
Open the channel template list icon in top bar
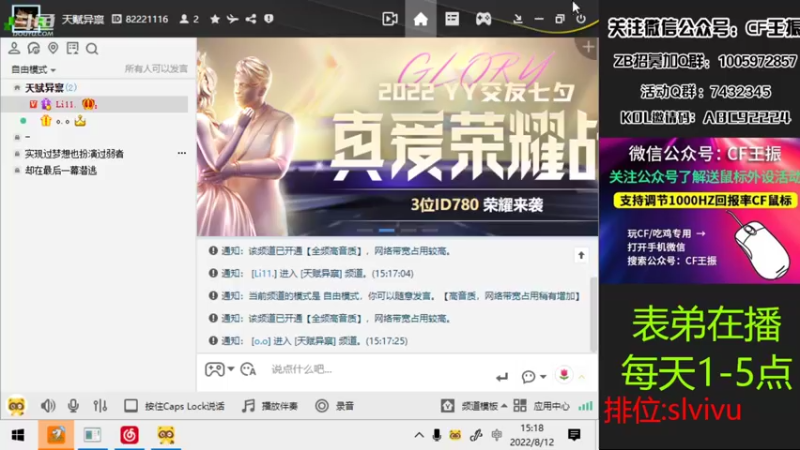pyautogui.click(x=452, y=19)
